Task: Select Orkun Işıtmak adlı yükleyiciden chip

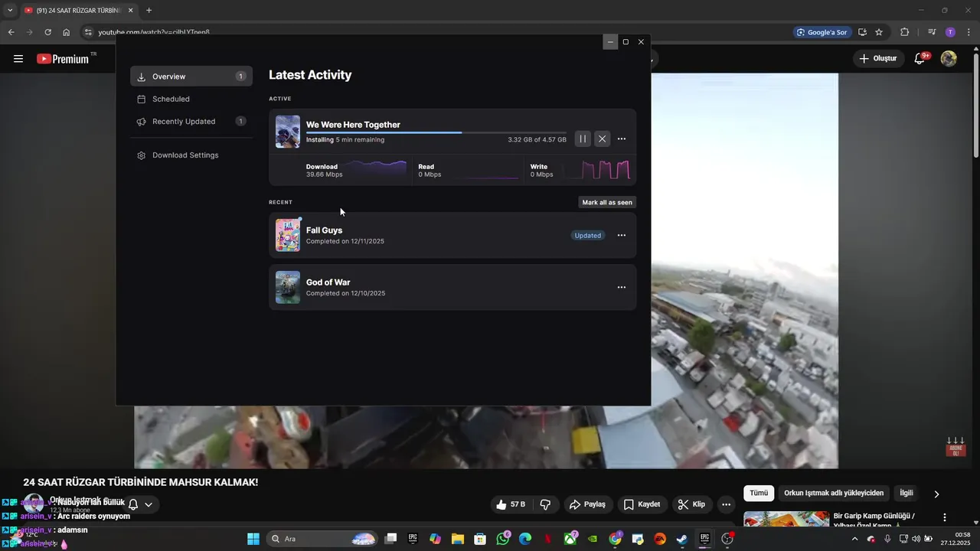Action: (x=834, y=494)
